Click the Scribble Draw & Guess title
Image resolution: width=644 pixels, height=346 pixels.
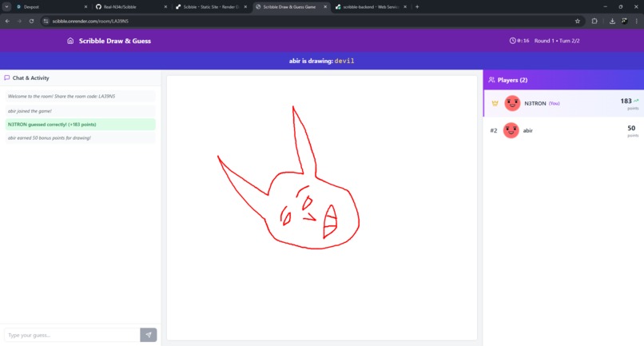[114, 41]
